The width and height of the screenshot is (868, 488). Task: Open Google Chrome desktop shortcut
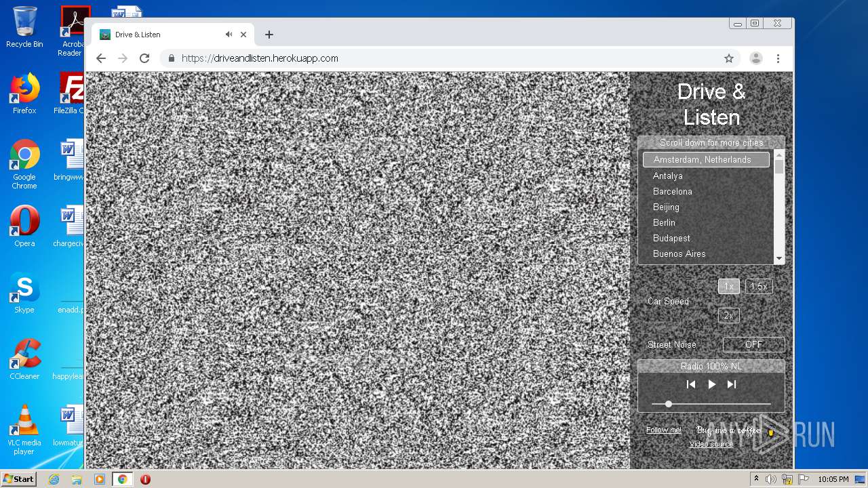pyautogui.click(x=24, y=165)
